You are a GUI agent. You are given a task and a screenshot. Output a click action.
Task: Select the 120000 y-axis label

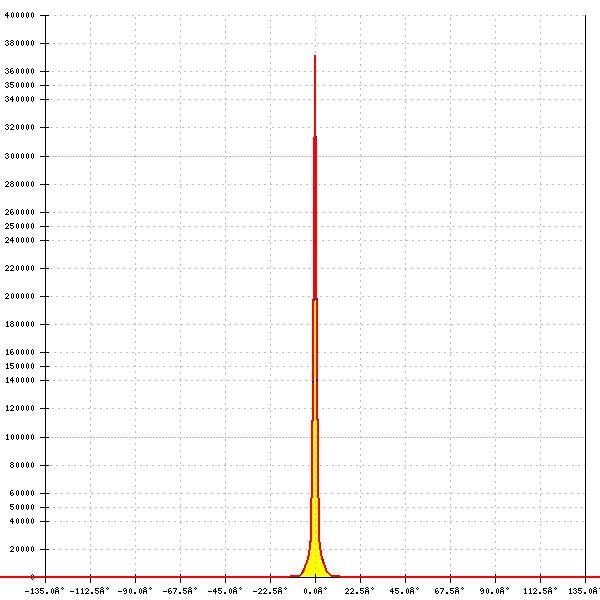[20, 408]
